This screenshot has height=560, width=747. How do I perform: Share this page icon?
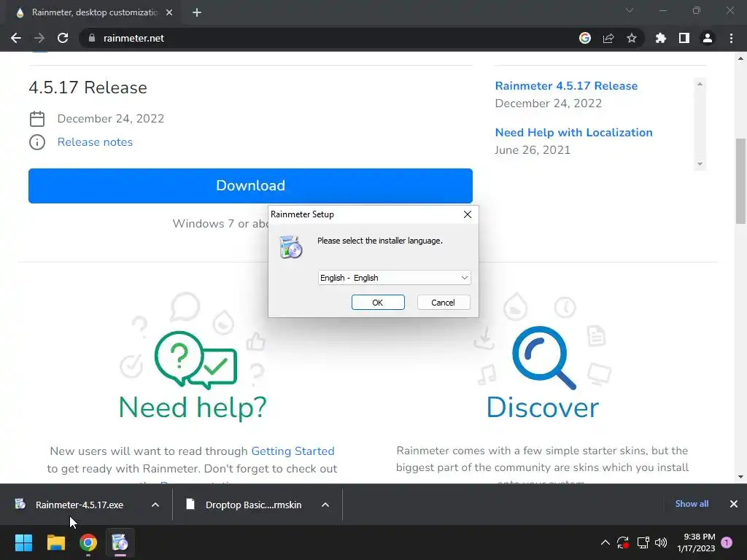(x=608, y=38)
